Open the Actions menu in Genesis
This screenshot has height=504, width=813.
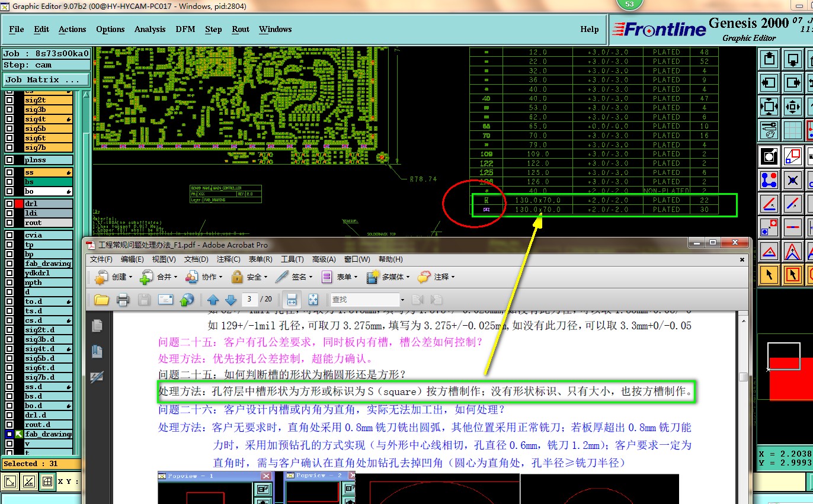(x=72, y=29)
